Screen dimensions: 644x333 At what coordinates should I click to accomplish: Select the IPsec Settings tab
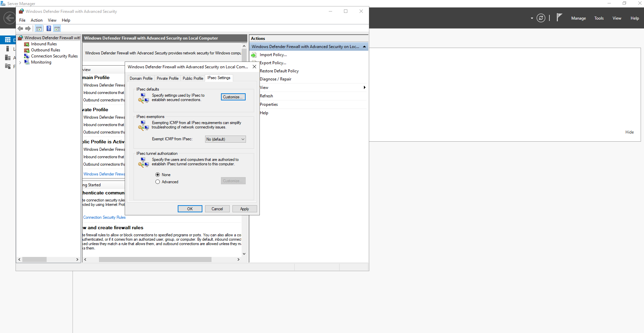[x=219, y=78]
